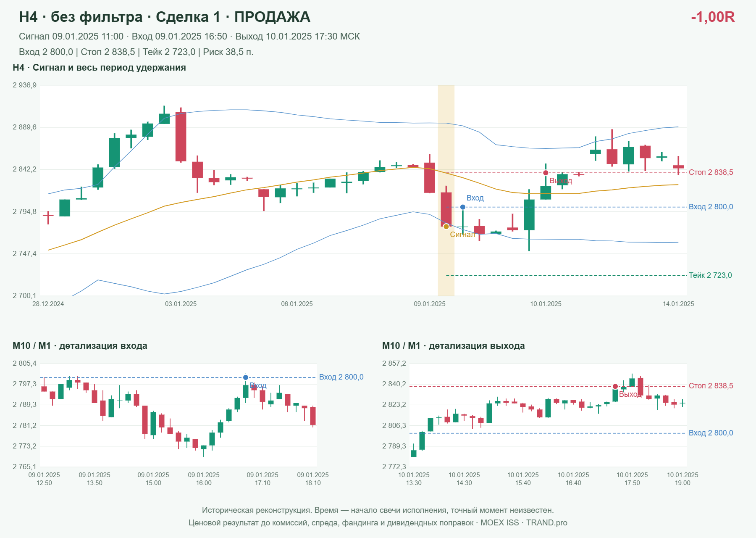Click the x-axis date 06.01.2025

pos(297,304)
